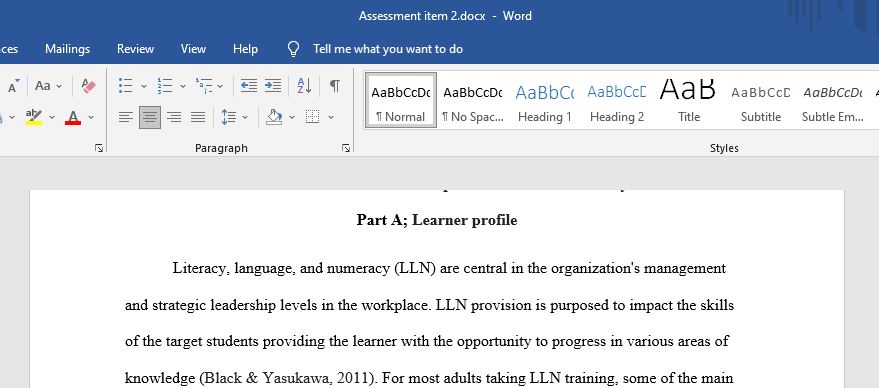879x388 pixels.
Task: Apply Justify text alignment
Action: (x=197, y=117)
